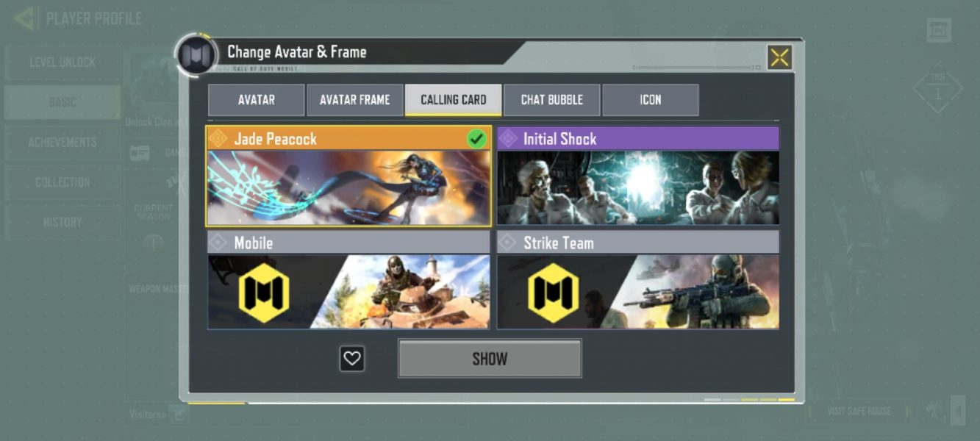Switch to the Avatar tab

[x=256, y=100]
